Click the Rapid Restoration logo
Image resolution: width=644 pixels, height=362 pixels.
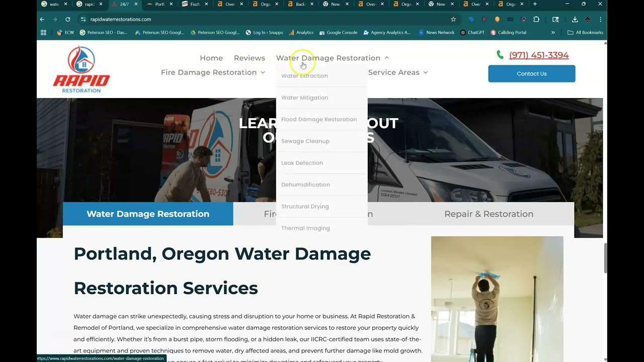[82, 69]
